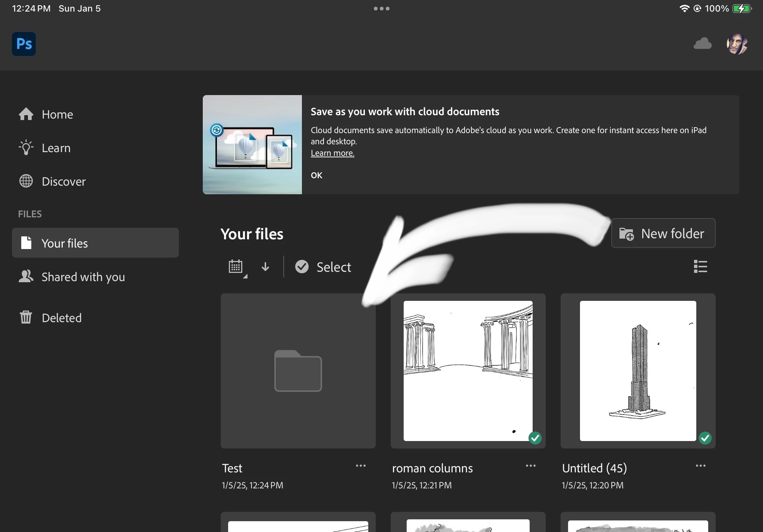
Task: Open more options for roman columns
Action: tap(530, 466)
